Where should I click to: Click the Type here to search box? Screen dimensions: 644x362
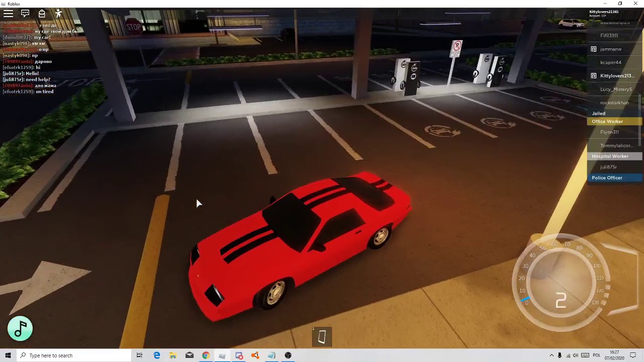pos(73,355)
